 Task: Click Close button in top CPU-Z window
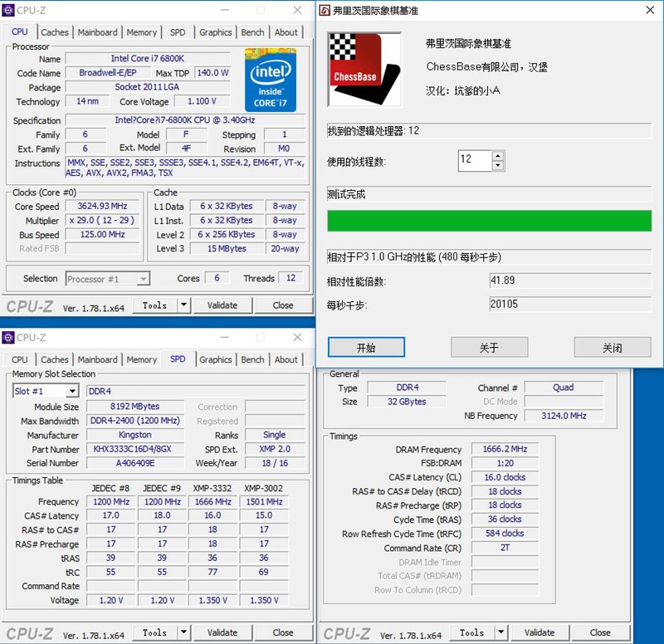[283, 305]
